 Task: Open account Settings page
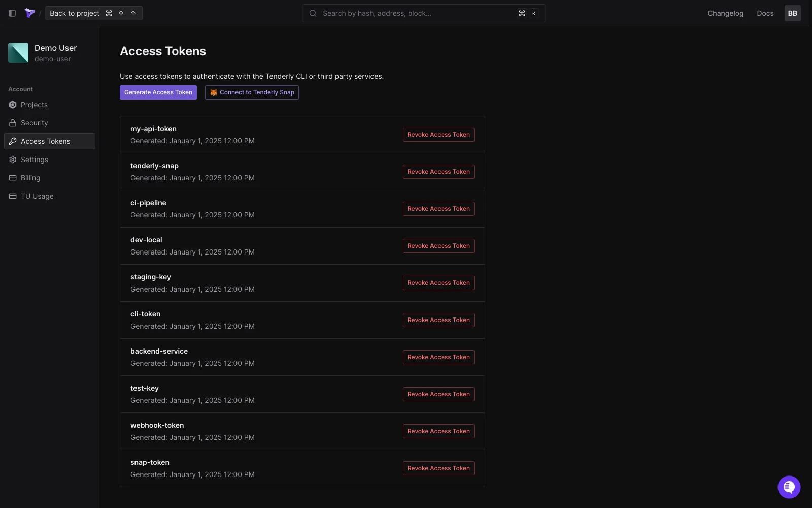(x=50, y=160)
